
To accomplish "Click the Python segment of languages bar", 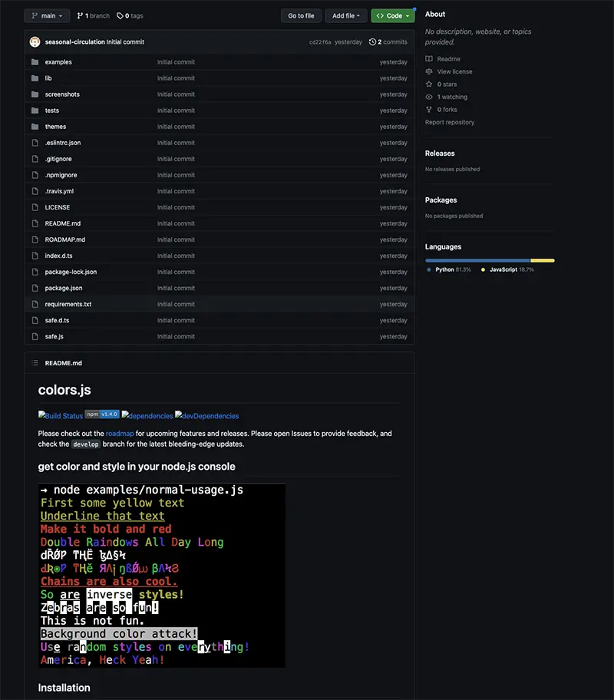I will click(x=477, y=260).
